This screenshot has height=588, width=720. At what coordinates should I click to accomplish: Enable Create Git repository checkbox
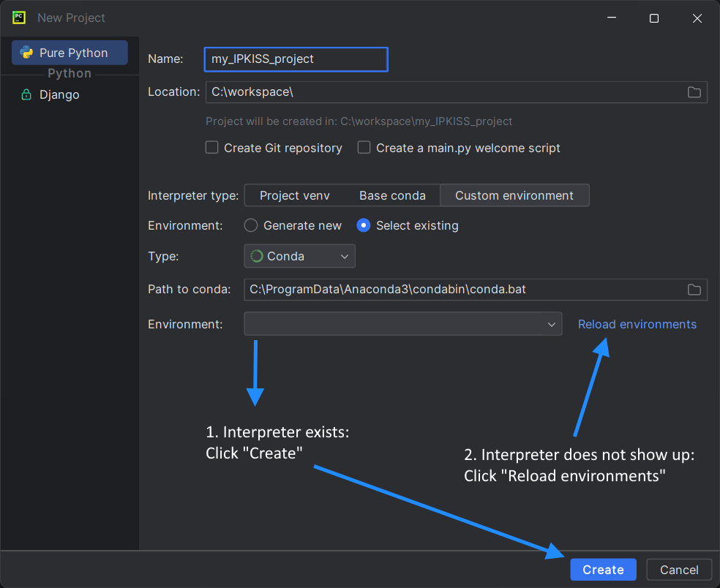click(212, 148)
